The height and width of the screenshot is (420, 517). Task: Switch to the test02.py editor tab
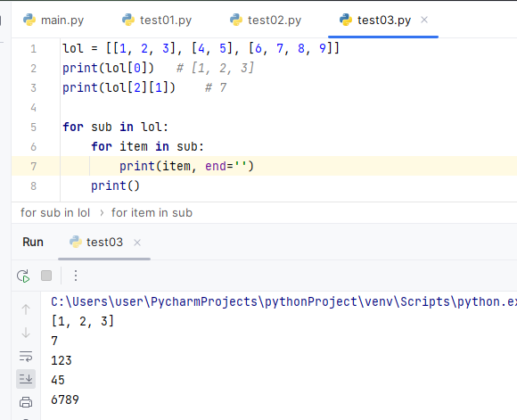266,21
